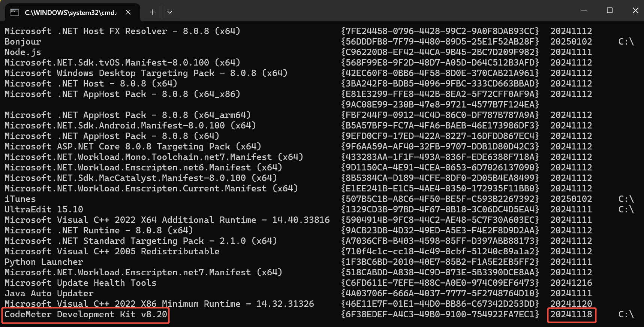Select the C:\WINDOWS\system32\cmd tab
The width and height of the screenshot is (644, 327).
click(x=70, y=12)
